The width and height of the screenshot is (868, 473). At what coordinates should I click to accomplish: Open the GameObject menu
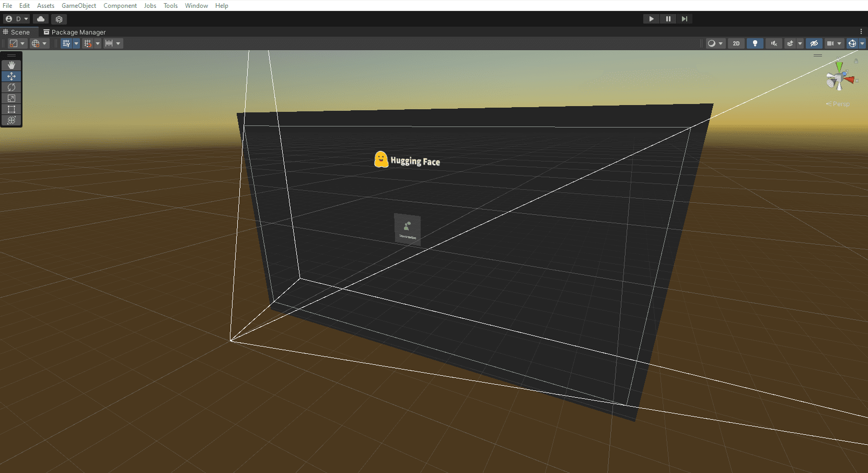pos(79,6)
